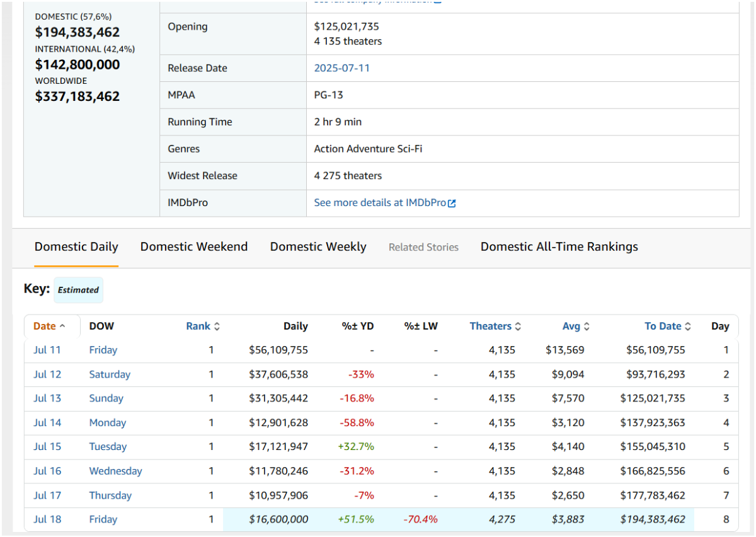The width and height of the screenshot is (756, 537).
Task: Toggle the Date column ascending caret
Action: pyautogui.click(x=62, y=326)
